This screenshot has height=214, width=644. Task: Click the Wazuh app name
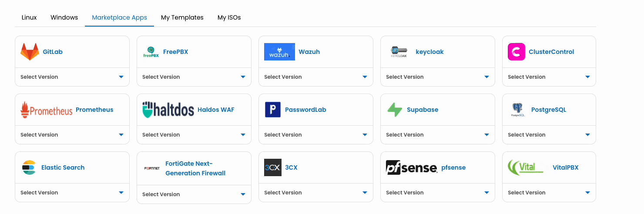click(x=309, y=52)
